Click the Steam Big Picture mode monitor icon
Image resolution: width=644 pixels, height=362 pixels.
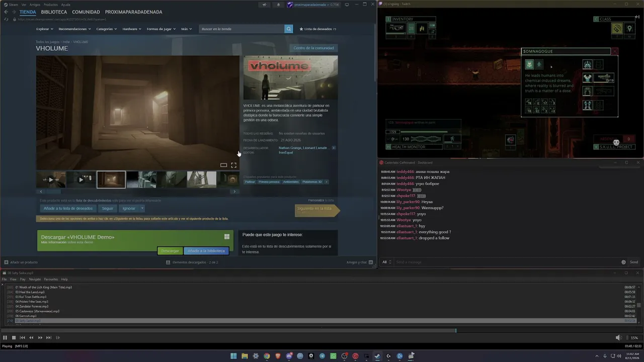(347, 5)
